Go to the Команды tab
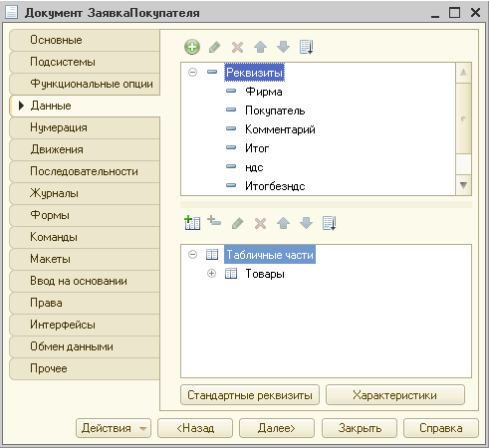This screenshot has height=448, width=489. (85, 237)
